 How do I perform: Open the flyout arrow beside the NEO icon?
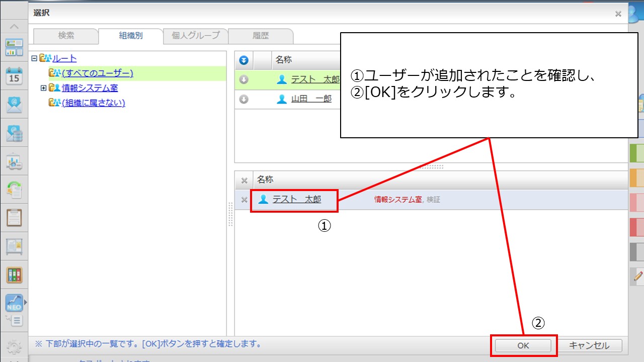click(26, 303)
